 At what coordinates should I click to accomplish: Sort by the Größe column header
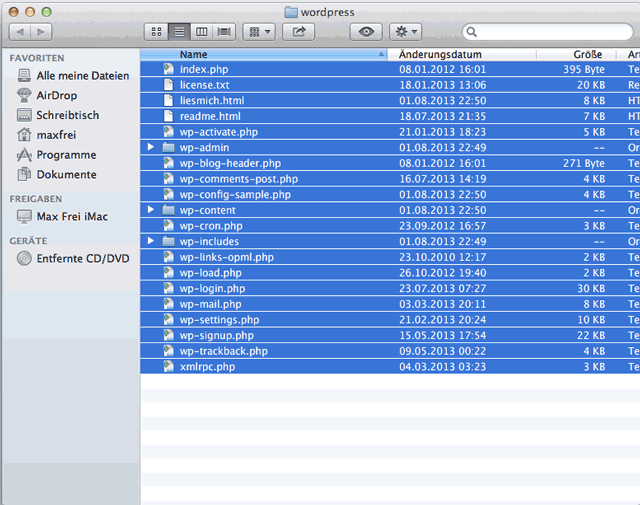point(576,54)
